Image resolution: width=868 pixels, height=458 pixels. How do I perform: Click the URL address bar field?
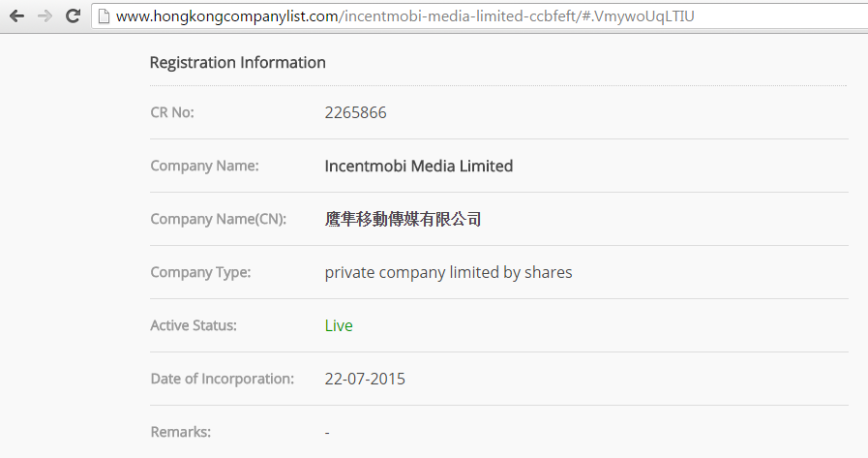(x=435, y=16)
